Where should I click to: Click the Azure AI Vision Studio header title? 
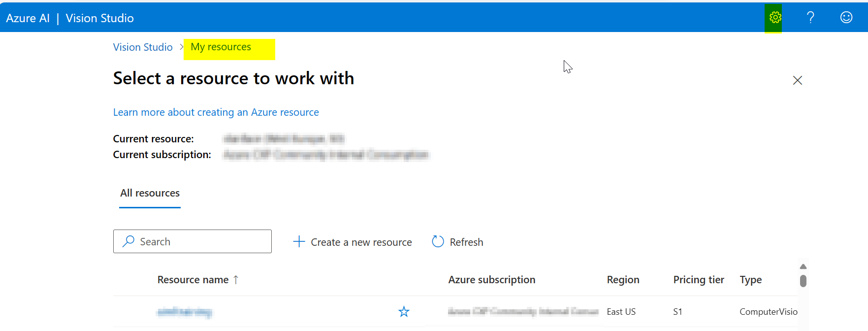69,18
